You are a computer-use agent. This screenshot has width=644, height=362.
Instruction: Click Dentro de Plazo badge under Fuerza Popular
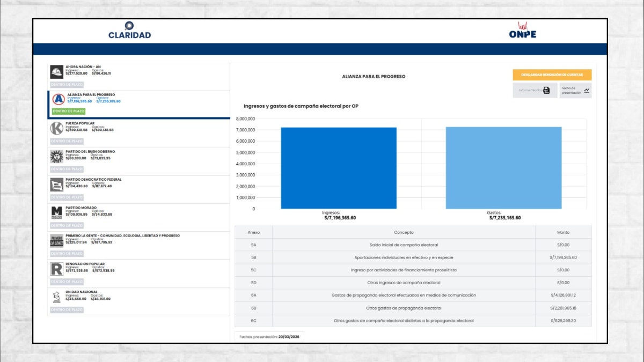pos(67,141)
